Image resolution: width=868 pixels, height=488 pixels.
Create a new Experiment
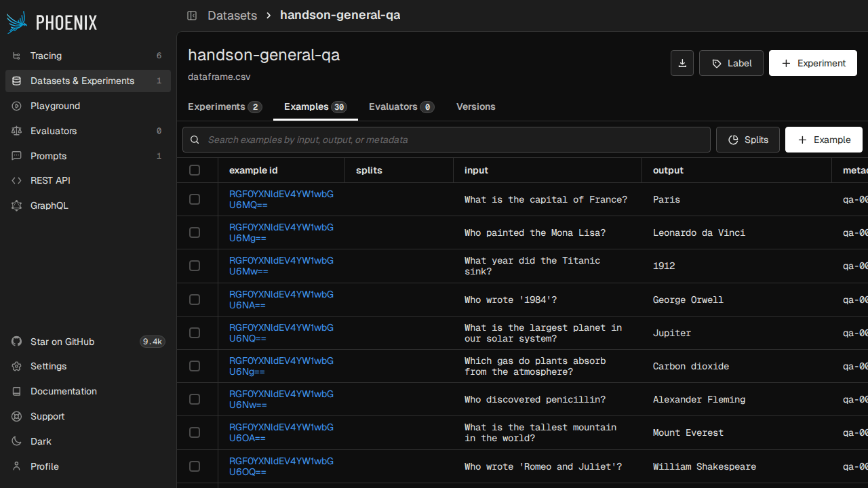[812, 63]
